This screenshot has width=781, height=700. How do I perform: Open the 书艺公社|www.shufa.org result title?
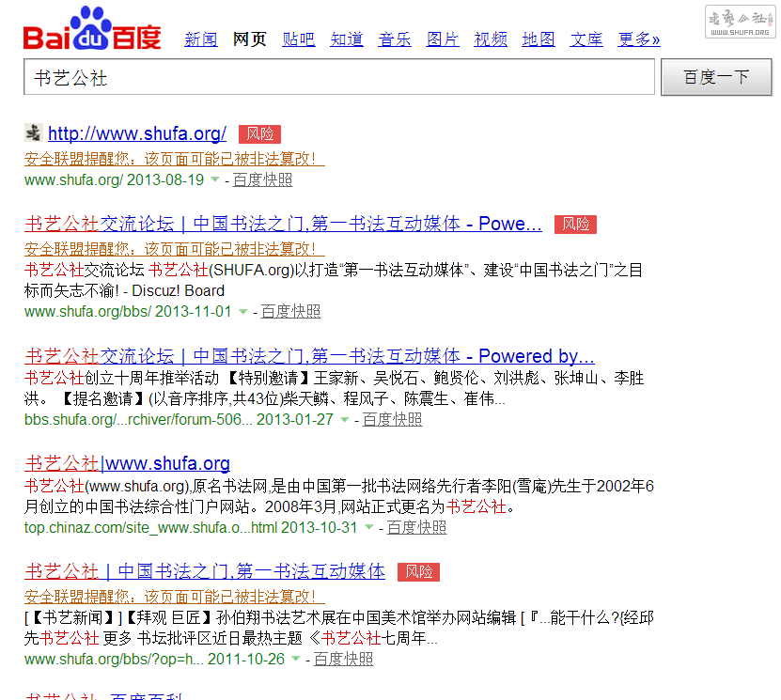(x=127, y=463)
